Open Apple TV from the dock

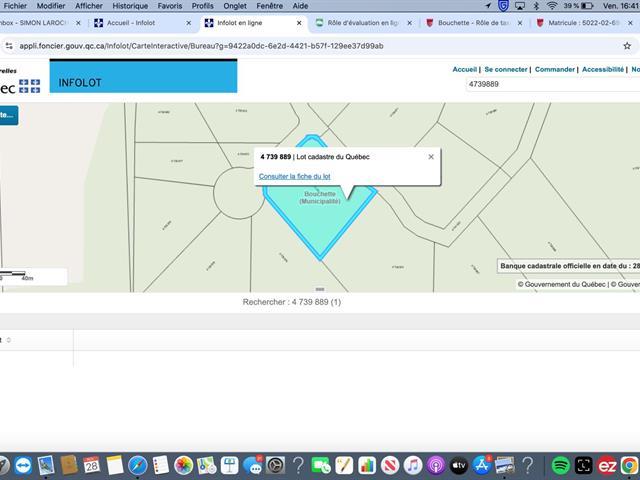(x=459, y=466)
